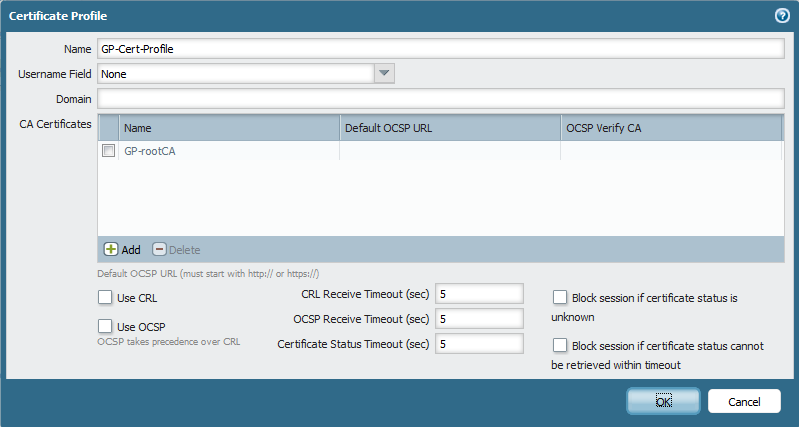Viewport: 799px width, 427px height.
Task: Click the Cancel button
Action: pos(744,402)
